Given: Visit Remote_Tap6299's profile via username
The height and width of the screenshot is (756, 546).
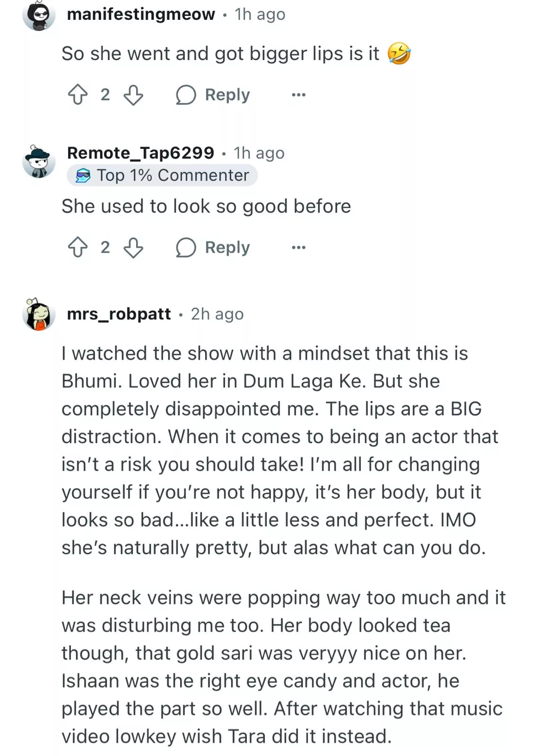Looking at the screenshot, I should tap(140, 153).
